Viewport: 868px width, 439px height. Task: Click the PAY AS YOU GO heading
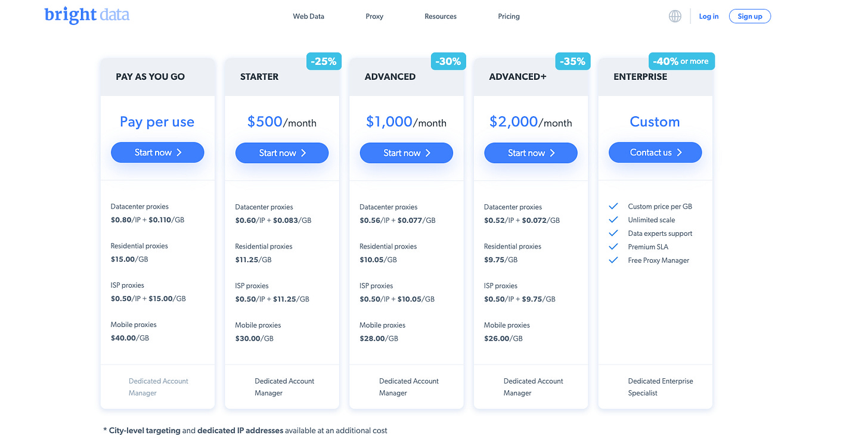[150, 77]
